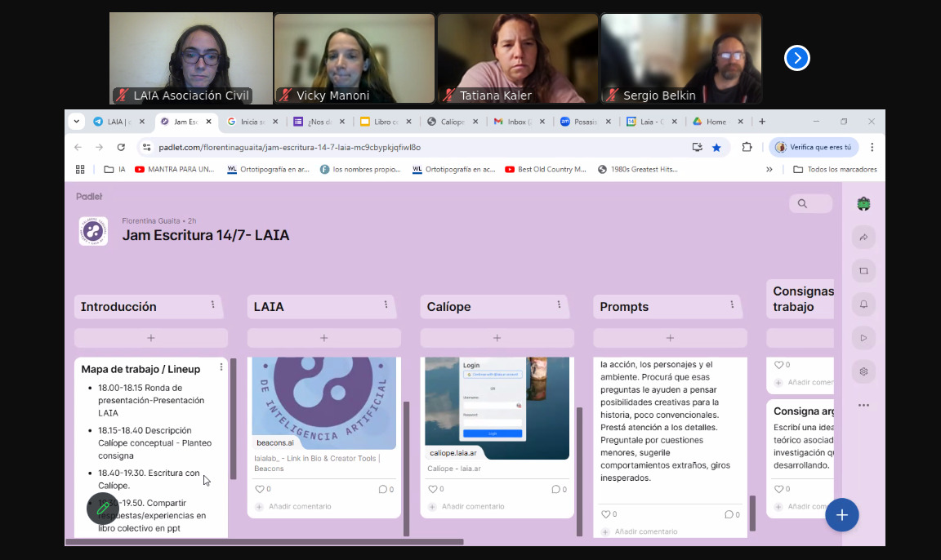The image size is (941, 560).
Task: Show next participants with the blue arrow
Action: click(797, 58)
